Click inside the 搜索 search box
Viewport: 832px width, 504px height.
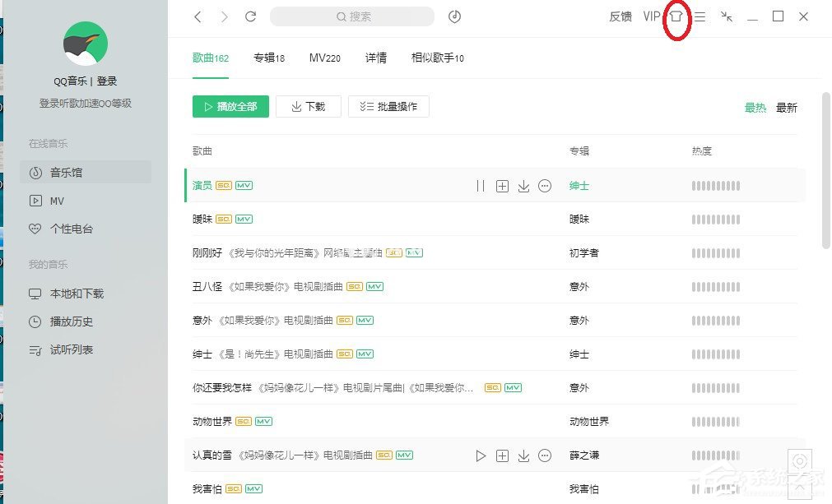click(x=351, y=16)
